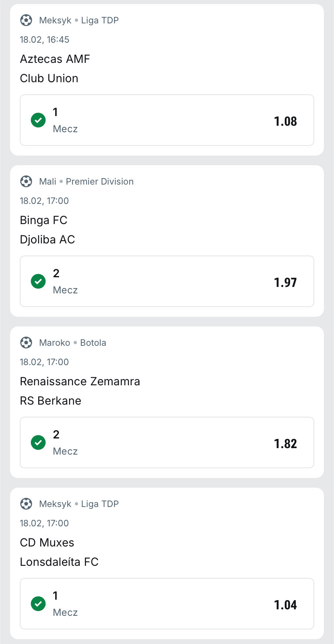Viewport: 334px width, 644px height.
Task: Select odds 1.04 on CD Muxes match
Action: click(x=285, y=605)
